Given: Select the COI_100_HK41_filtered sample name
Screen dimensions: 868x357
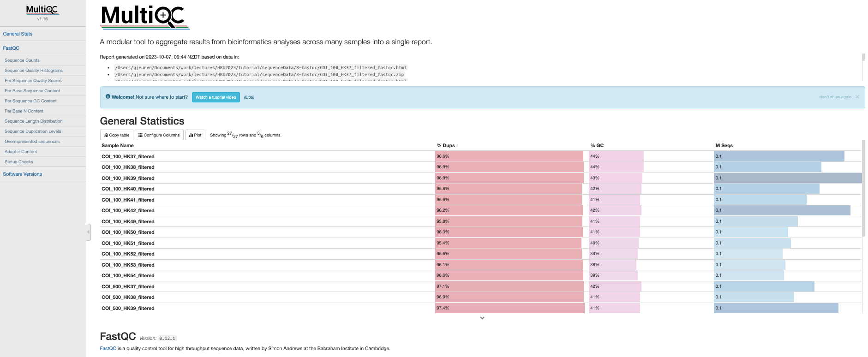Looking at the screenshot, I should (x=128, y=200).
